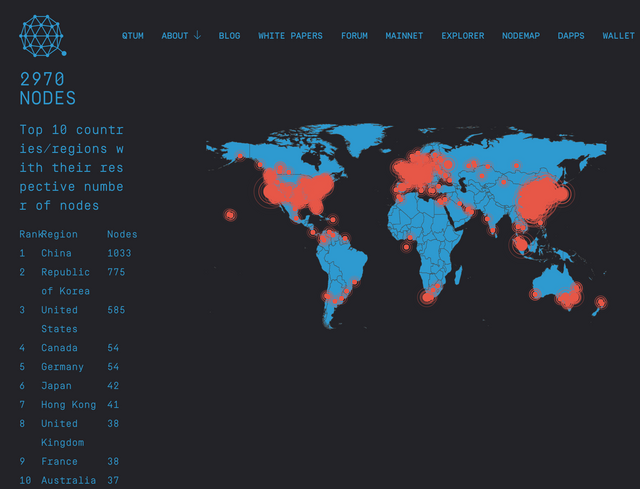Open the DAPPS nav link

[x=571, y=36]
